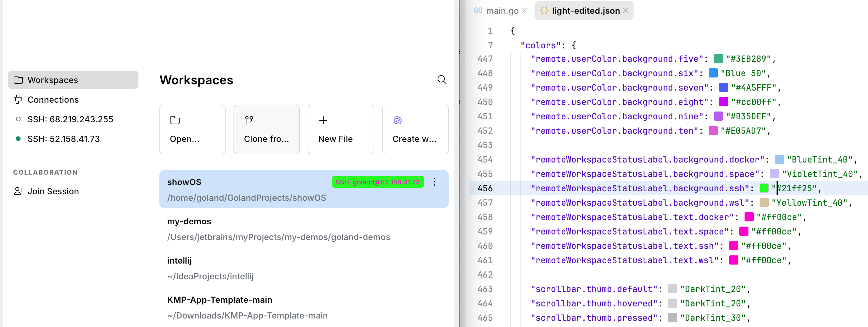Open the my-demos workspace
This screenshot has height=327, width=868.
189,221
